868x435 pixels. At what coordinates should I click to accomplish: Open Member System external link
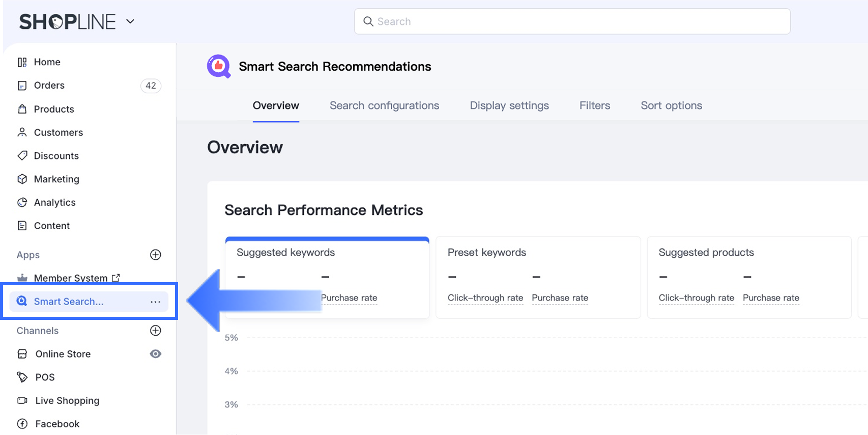click(x=116, y=278)
